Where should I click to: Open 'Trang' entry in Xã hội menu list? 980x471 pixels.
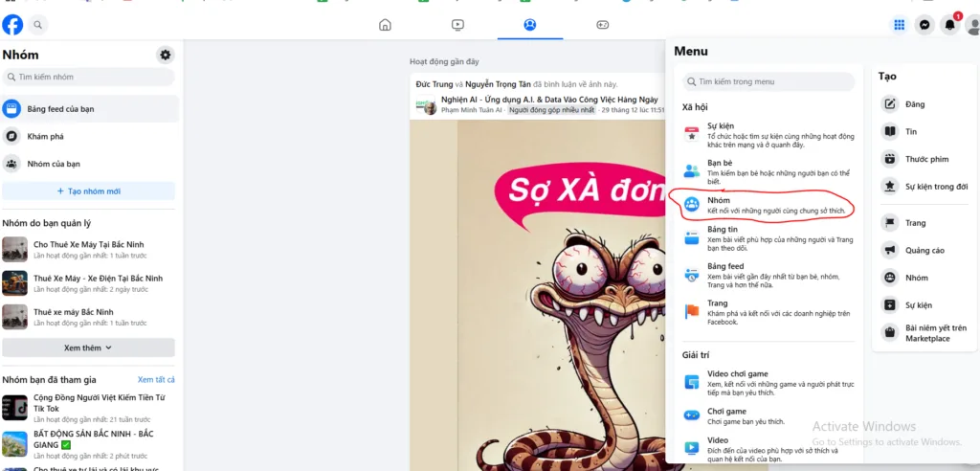point(768,312)
